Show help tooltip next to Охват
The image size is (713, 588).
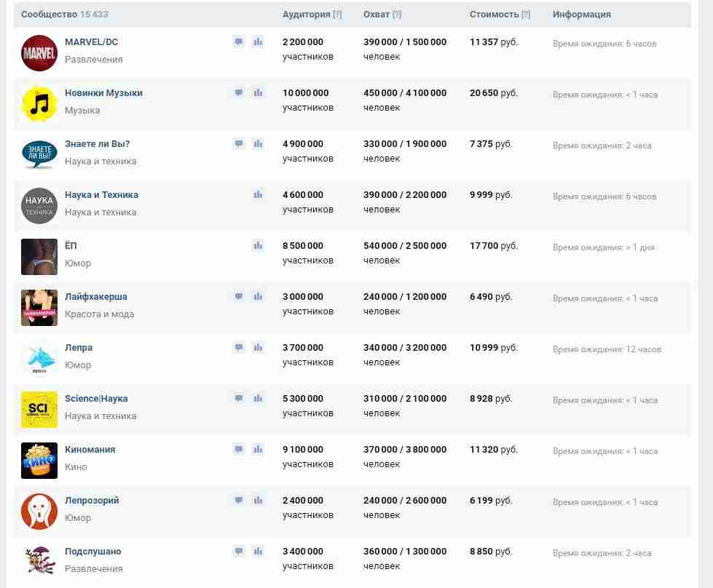396,14
